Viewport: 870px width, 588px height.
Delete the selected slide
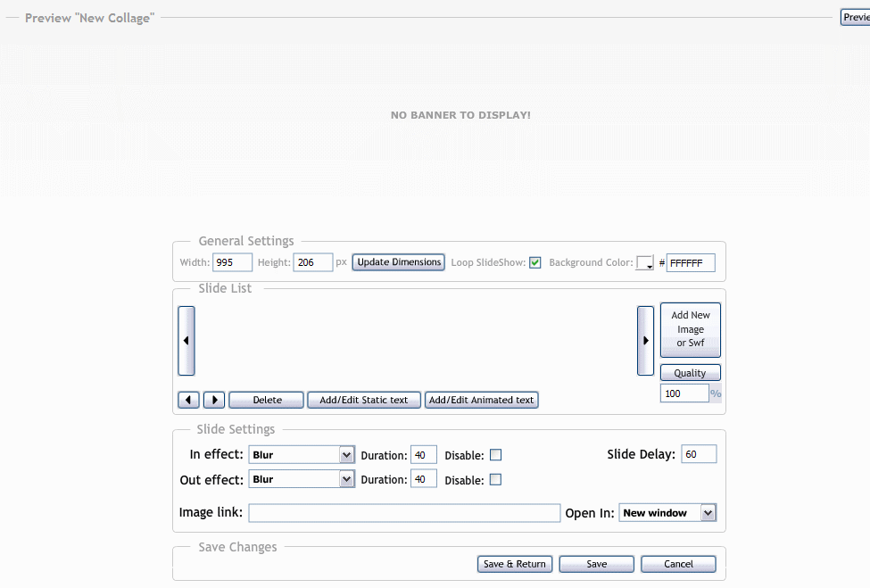(x=266, y=400)
